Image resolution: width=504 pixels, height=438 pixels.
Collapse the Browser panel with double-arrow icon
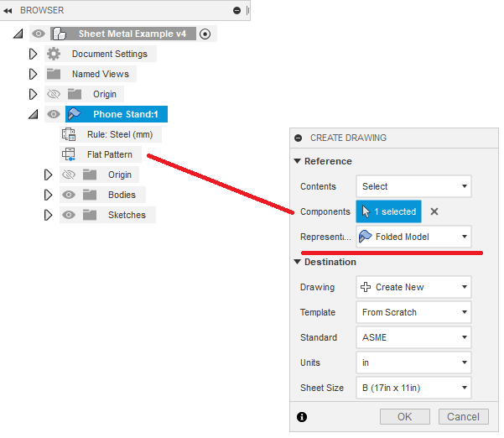8,11
